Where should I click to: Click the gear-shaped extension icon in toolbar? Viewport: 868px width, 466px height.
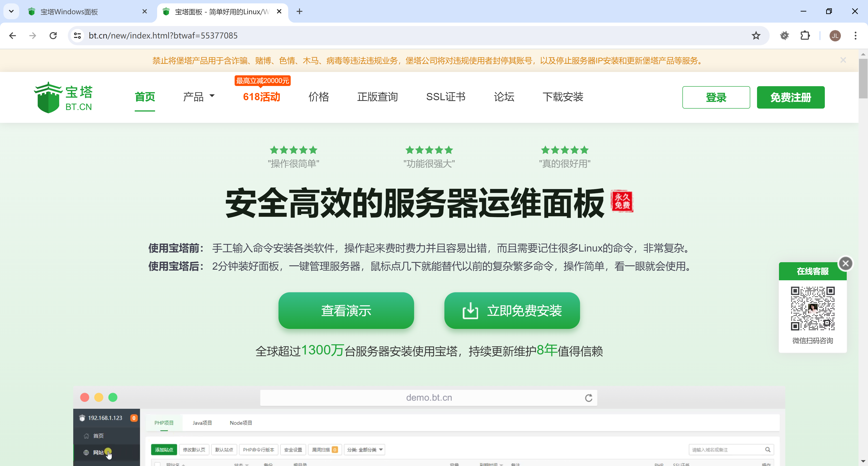(x=784, y=36)
